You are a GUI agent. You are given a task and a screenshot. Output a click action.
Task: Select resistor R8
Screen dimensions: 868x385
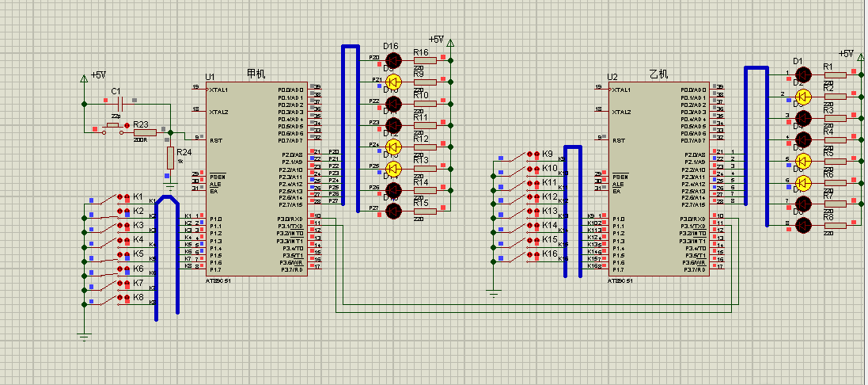pos(835,226)
